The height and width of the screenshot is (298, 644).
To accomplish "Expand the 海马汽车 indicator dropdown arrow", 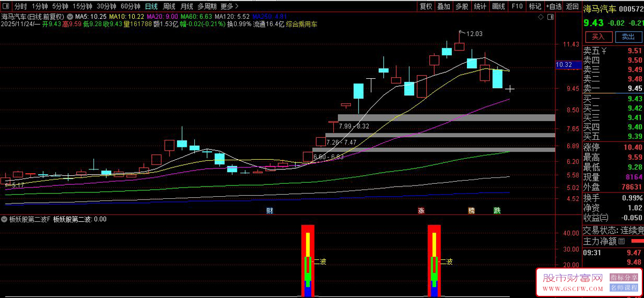I will click(70, 17).
